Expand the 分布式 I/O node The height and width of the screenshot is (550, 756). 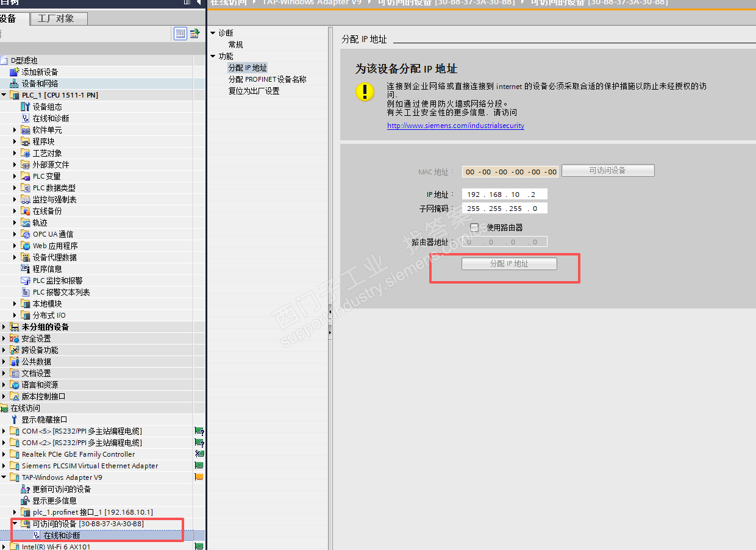[15, 315]
